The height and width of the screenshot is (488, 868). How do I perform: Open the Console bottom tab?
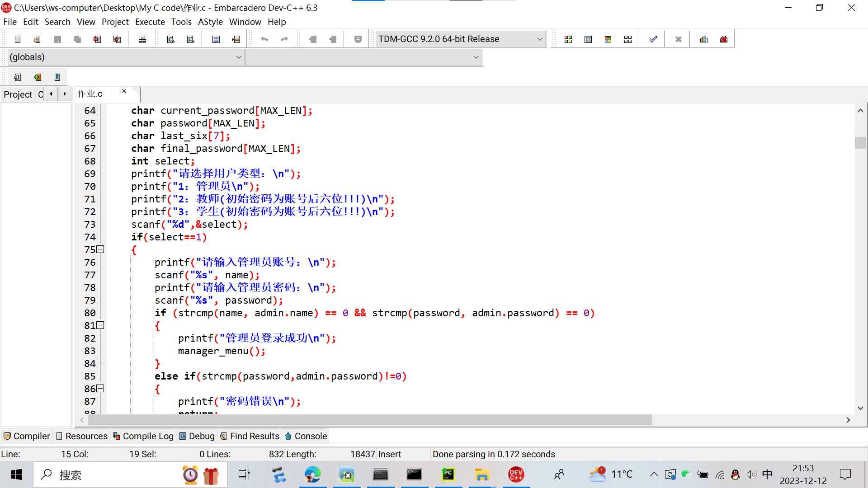(306, 436)
